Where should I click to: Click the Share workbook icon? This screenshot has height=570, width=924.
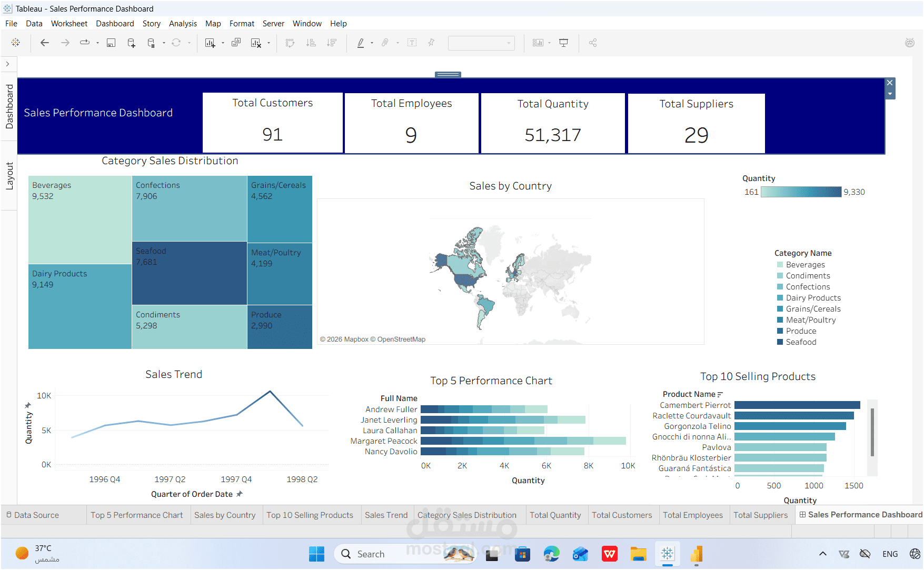pyautogui.click(x=593, y=43)
